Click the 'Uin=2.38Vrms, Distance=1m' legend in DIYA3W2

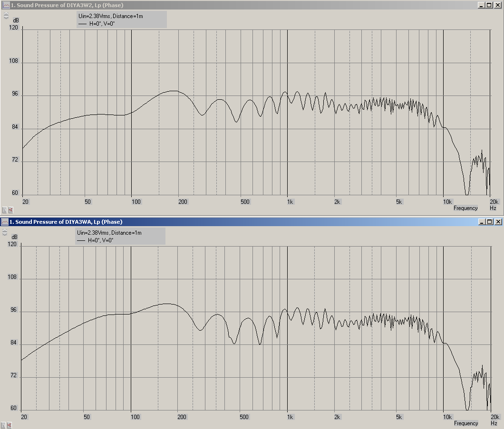pyautogui.click(x=111, y=16)
